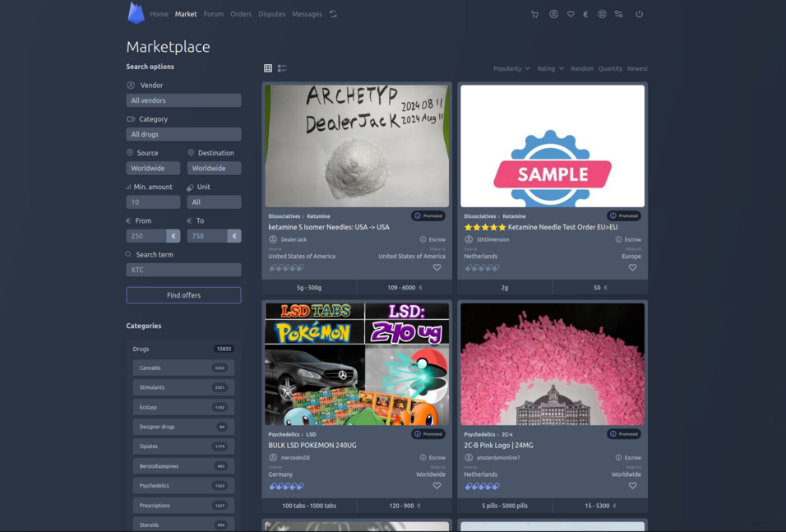Click rating icons on mercedesDE listing
786x532 pixels.
click(287, 487)
